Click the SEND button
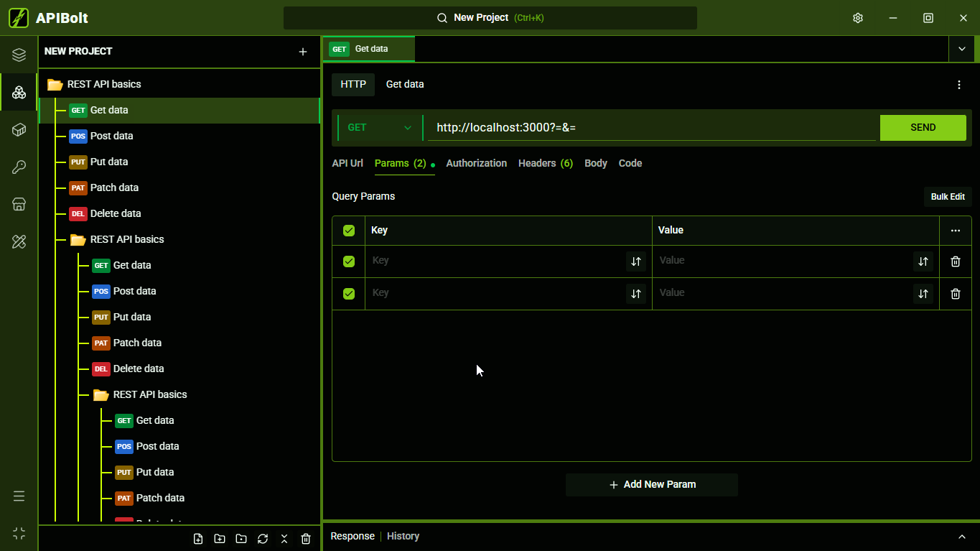 point(923,128)
